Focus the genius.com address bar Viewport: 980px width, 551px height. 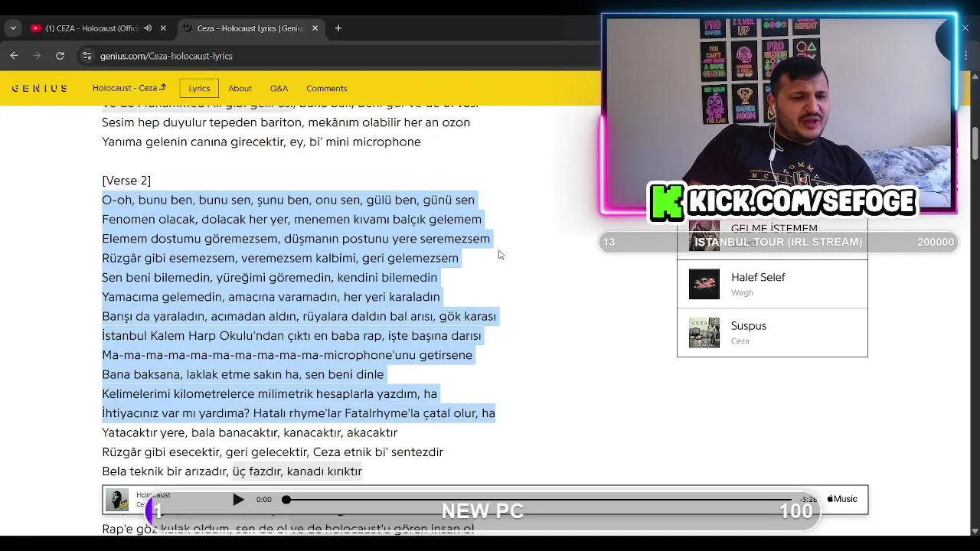click(x=166, y=56)
